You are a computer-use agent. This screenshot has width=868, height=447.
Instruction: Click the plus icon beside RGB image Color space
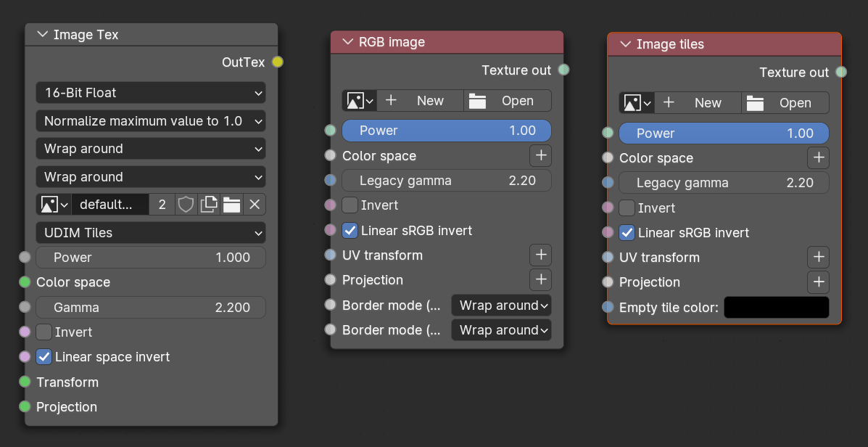(540, 155)
